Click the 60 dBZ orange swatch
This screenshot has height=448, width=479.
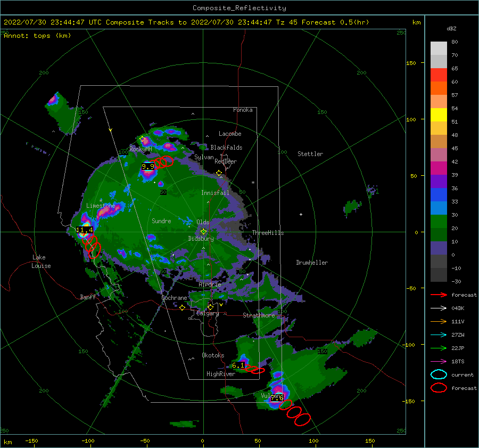439,88
